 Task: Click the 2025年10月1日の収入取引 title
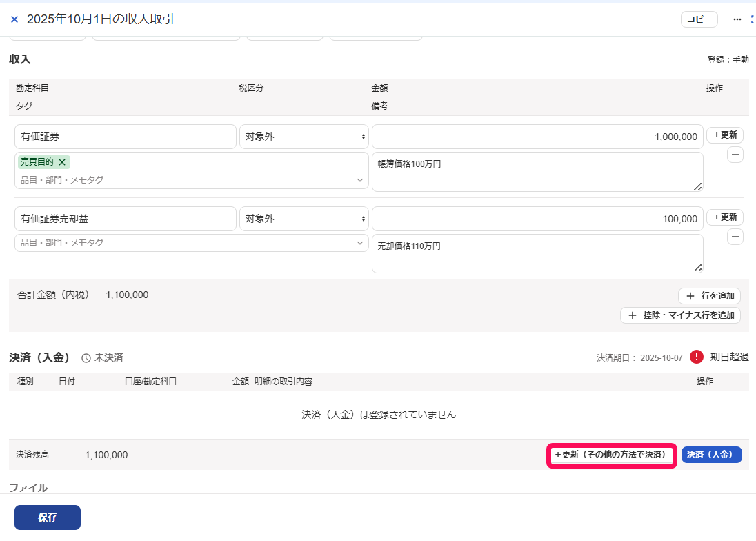[100, 19]
